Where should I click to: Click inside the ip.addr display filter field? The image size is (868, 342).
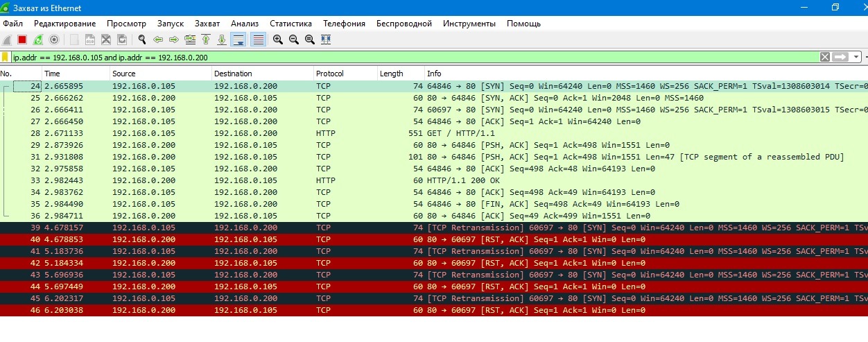[416, 57]
